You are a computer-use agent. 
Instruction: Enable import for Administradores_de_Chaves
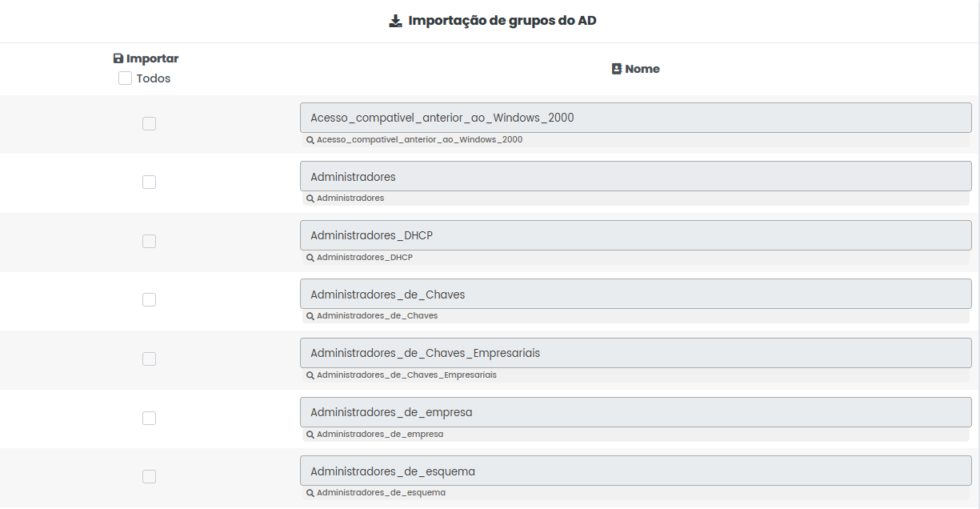tap(149, 300)
